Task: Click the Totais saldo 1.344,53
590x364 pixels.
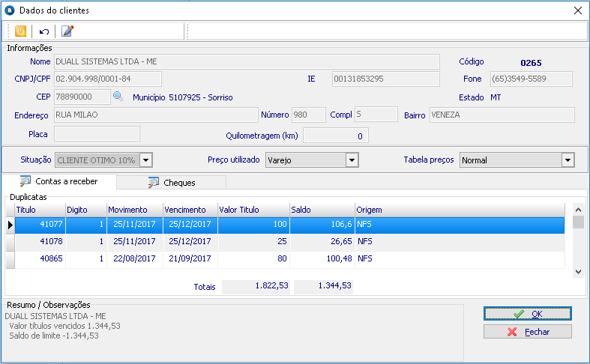Action: pos(323,286)
